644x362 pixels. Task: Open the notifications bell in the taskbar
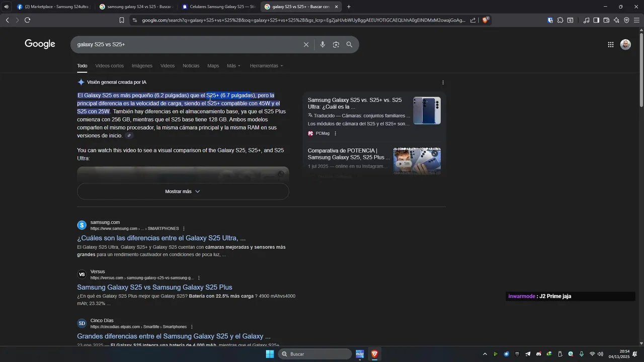click(x=635, y=354)
